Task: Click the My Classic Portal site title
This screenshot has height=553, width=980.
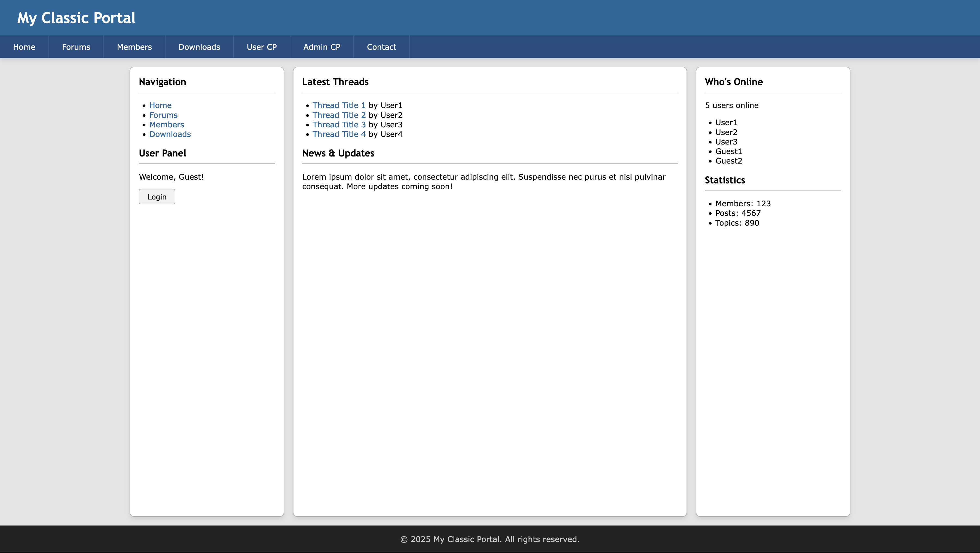Action: click(76, 18)
